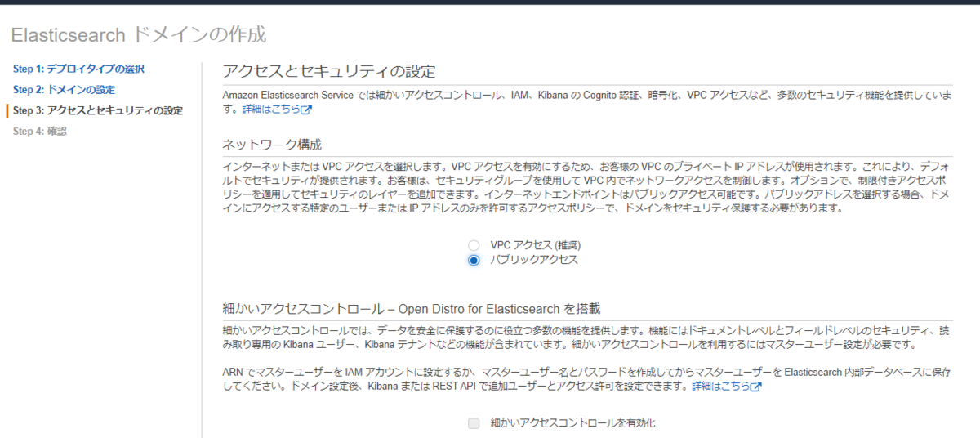Open 詳細はこちら link under security intro
This screenshot has height=438, width=980.
pyautogui.click(x=271, y=109)
